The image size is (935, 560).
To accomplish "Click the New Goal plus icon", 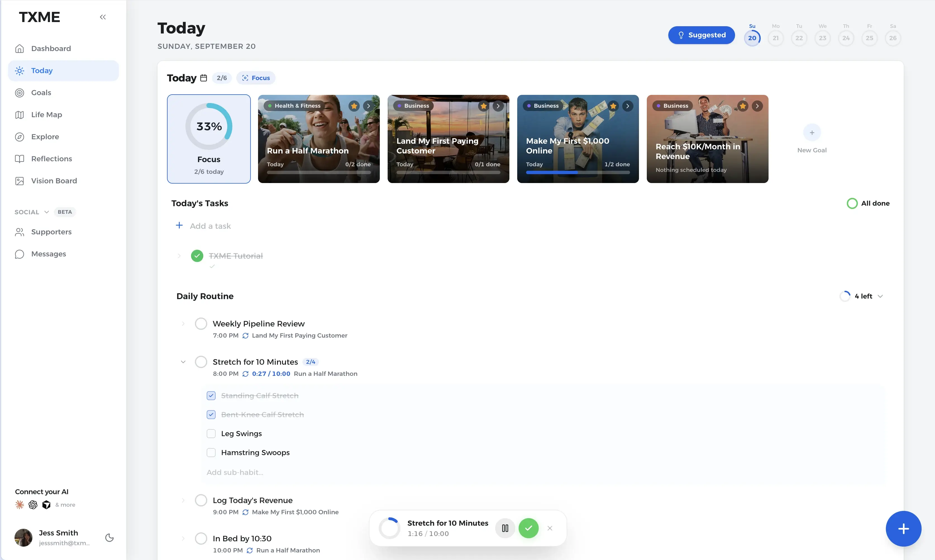I will pos(812,133).
